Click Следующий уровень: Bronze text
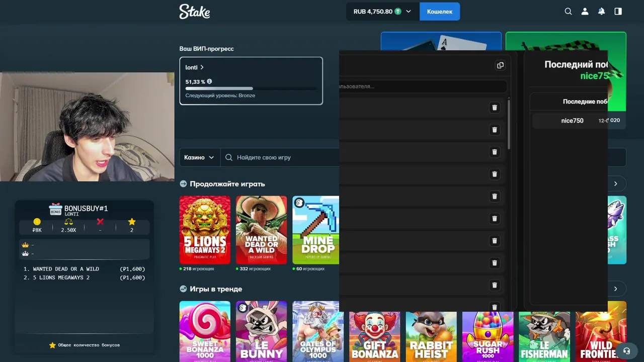644x362 pixels. pos(220,96)
